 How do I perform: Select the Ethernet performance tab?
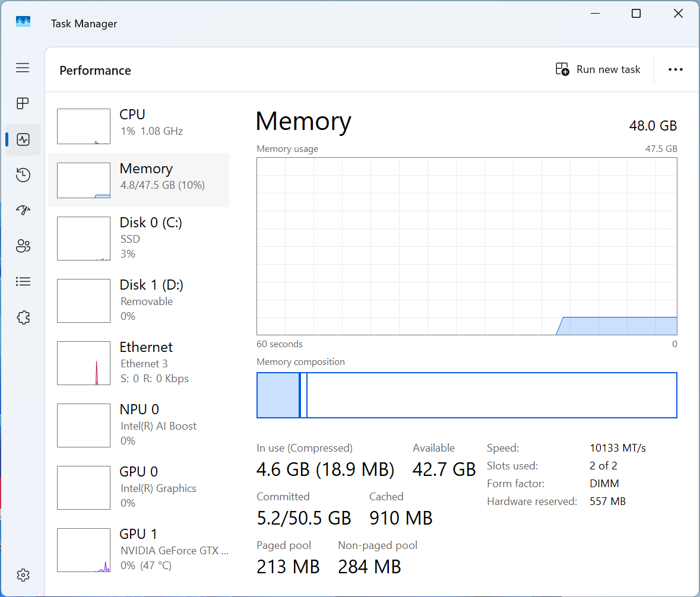[137, 362]
